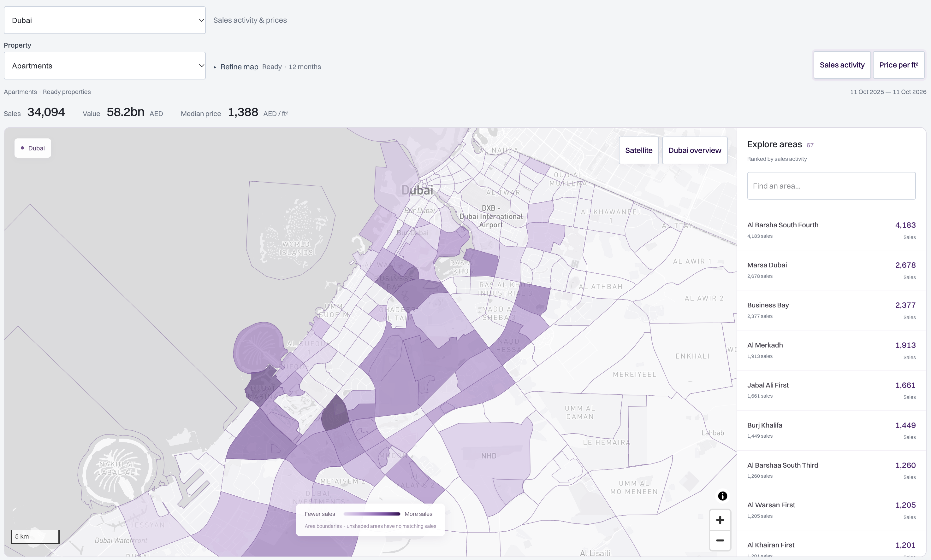
Task: Switch to Price per ft² view
Action: (898, 65)
